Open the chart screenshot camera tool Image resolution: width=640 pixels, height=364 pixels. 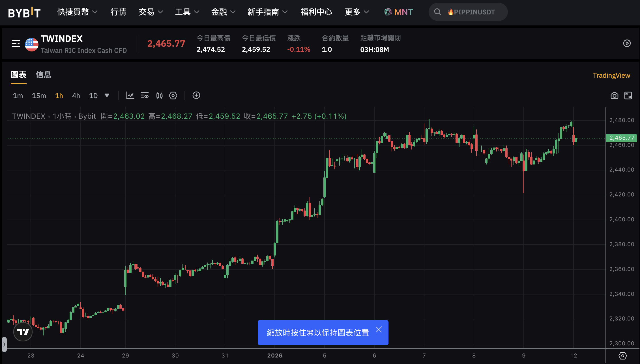(615, 96)
